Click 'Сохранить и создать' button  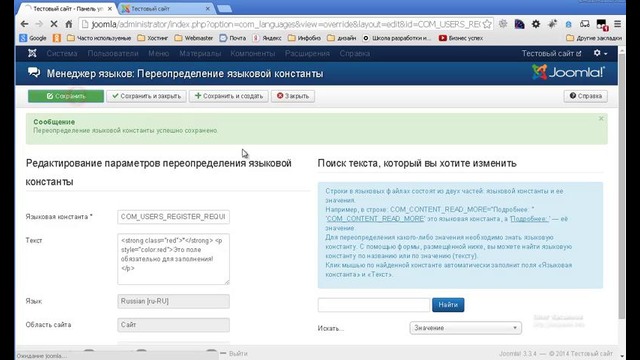click(229, 96)
